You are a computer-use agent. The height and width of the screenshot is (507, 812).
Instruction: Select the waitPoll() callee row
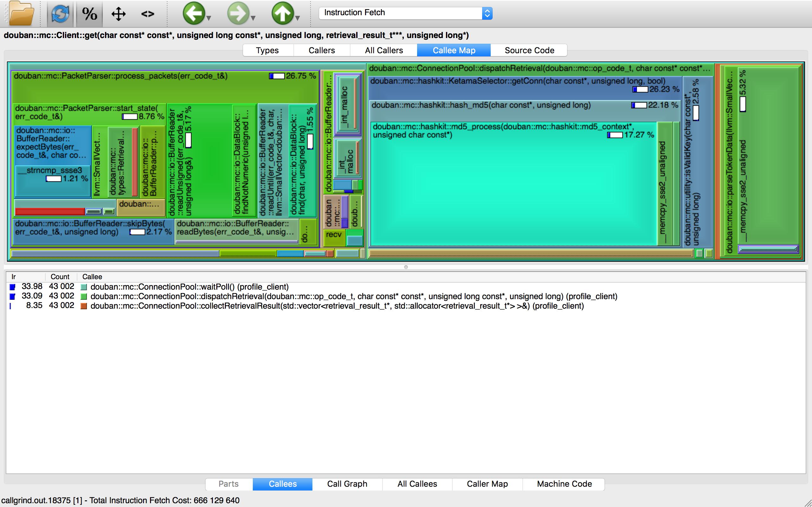pyautogui.click(x=189, y=287)
